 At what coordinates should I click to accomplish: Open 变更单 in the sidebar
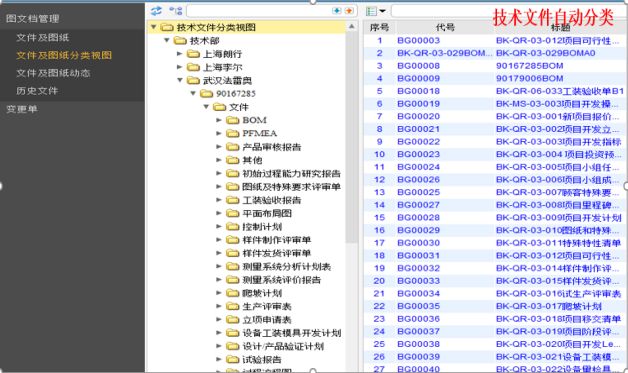point(22,109)
